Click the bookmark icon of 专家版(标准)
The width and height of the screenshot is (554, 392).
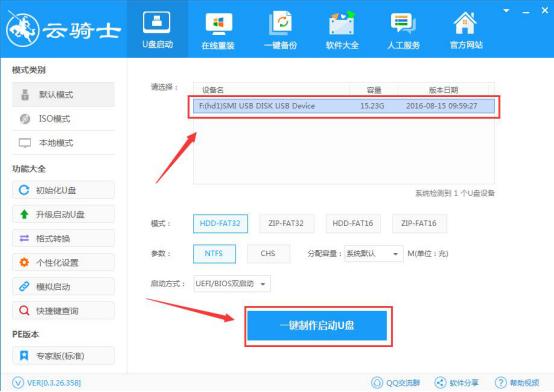(24, 356)
